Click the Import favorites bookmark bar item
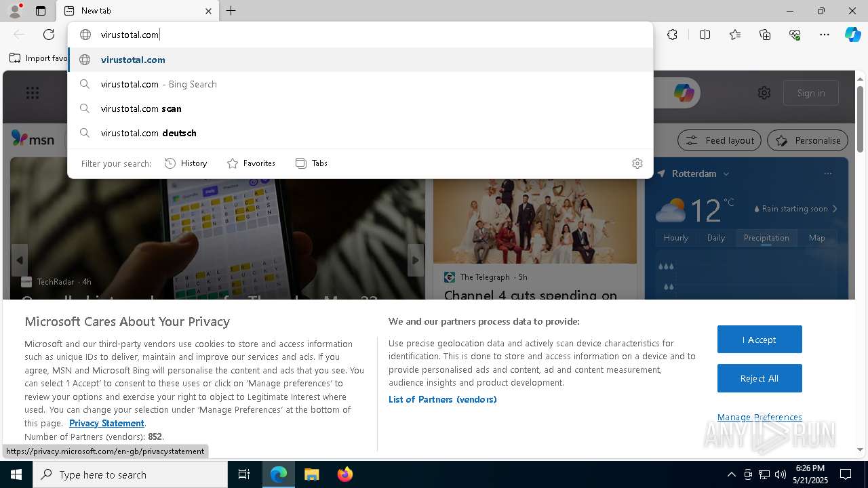 39,58
